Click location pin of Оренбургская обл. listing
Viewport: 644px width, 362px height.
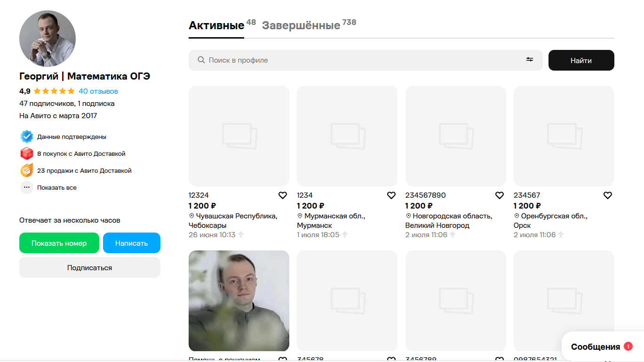click(516, 216)
